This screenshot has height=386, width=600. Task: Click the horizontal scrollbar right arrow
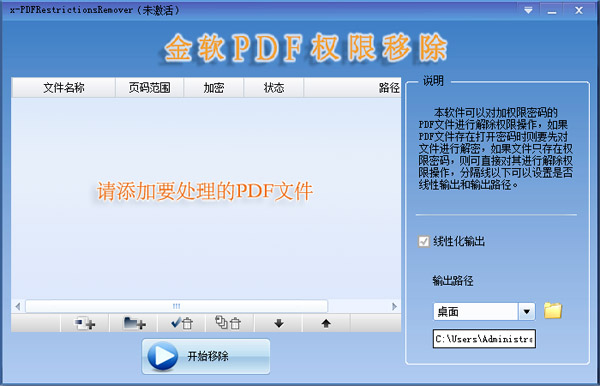coord(395,306)
